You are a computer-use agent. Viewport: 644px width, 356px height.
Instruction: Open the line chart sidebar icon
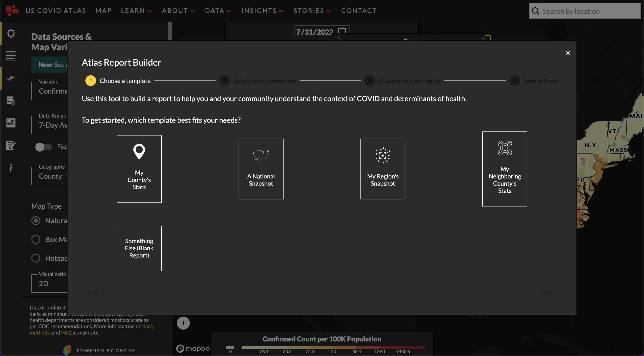11,78
